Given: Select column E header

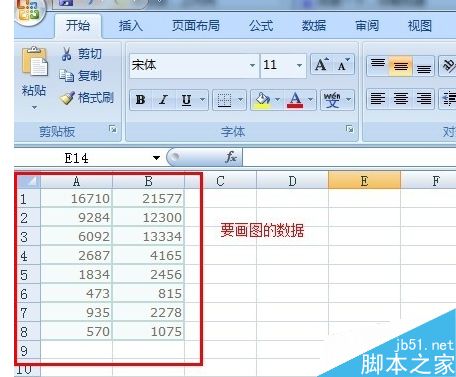Looking at the screenshot, I should point(364,181).
